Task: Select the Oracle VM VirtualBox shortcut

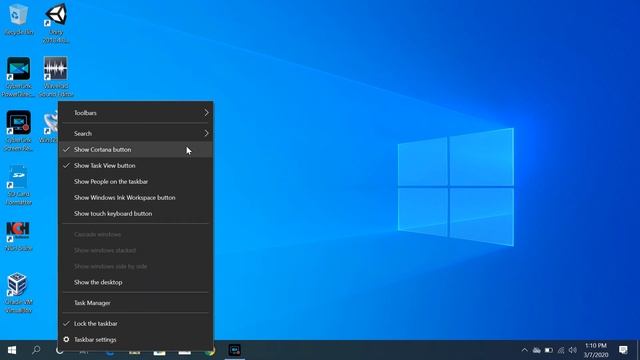Action: point(18,293)
